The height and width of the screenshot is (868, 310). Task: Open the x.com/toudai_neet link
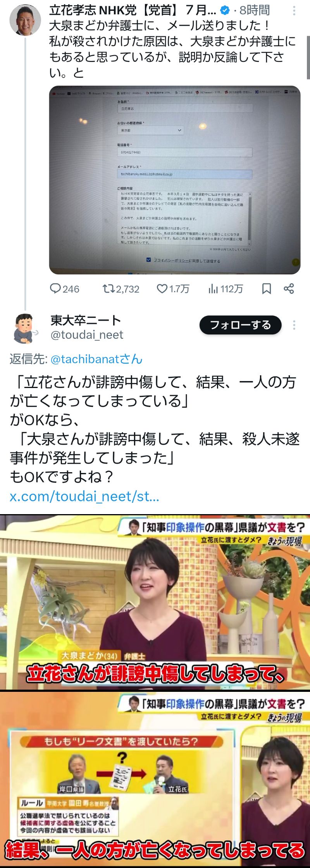(84, 496)
